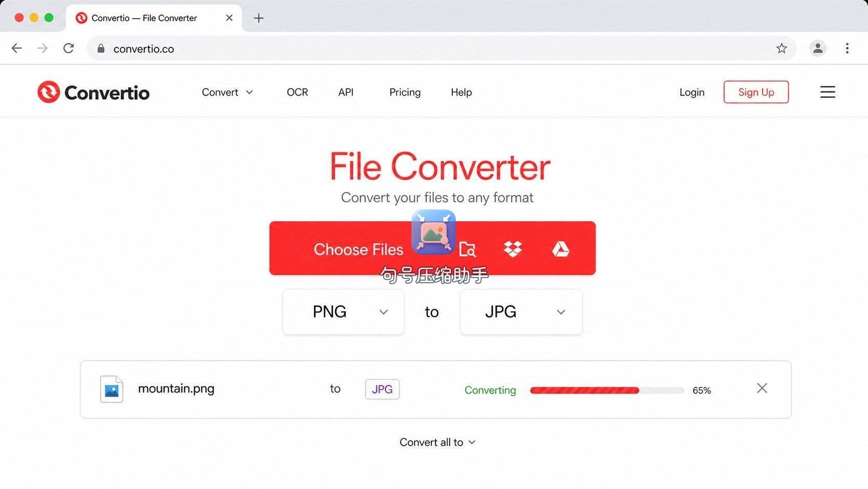The image size is (868, 489).
Task: View site info via the lock icon
Action: pos(101,48)
